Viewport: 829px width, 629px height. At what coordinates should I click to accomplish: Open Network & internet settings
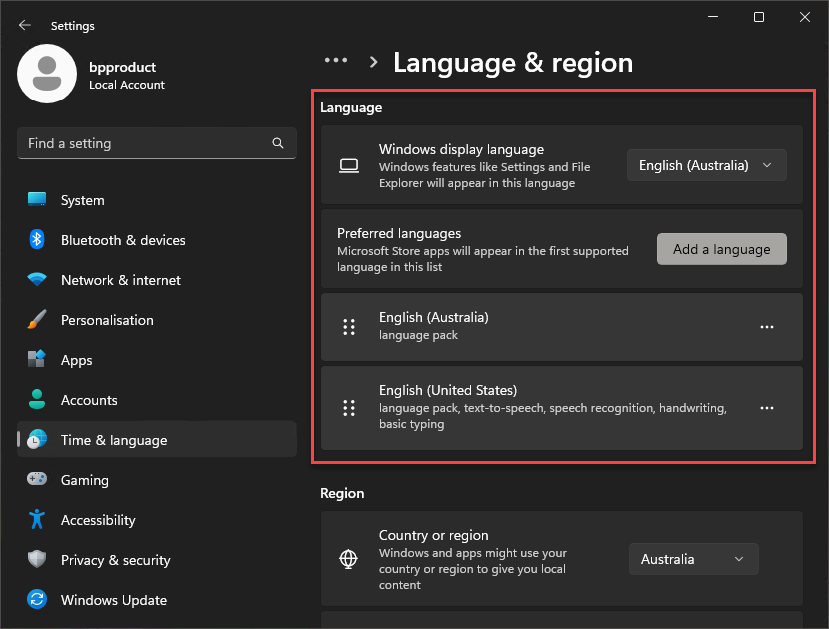(x=157, y=280)
